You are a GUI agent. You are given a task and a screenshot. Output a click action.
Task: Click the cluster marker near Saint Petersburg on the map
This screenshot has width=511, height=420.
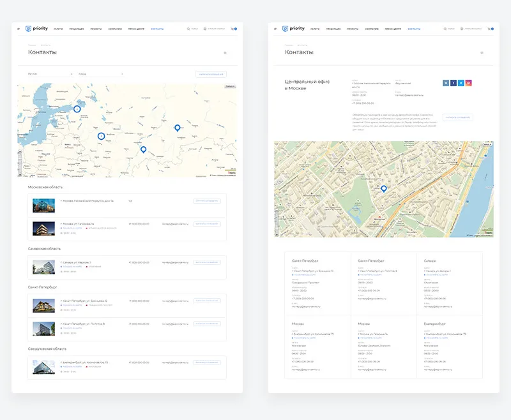pyautogui.click(x=77, y=109)
